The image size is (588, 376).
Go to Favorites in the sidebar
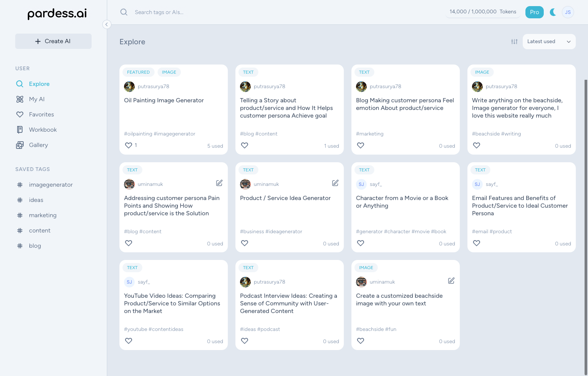[41, 115]
